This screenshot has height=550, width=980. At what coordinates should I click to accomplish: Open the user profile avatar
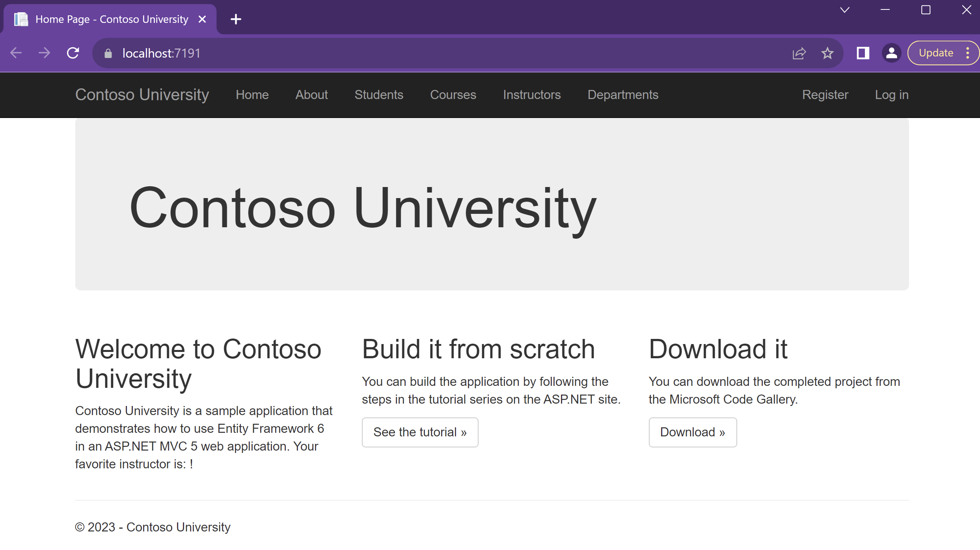click(x=891, y=53)
